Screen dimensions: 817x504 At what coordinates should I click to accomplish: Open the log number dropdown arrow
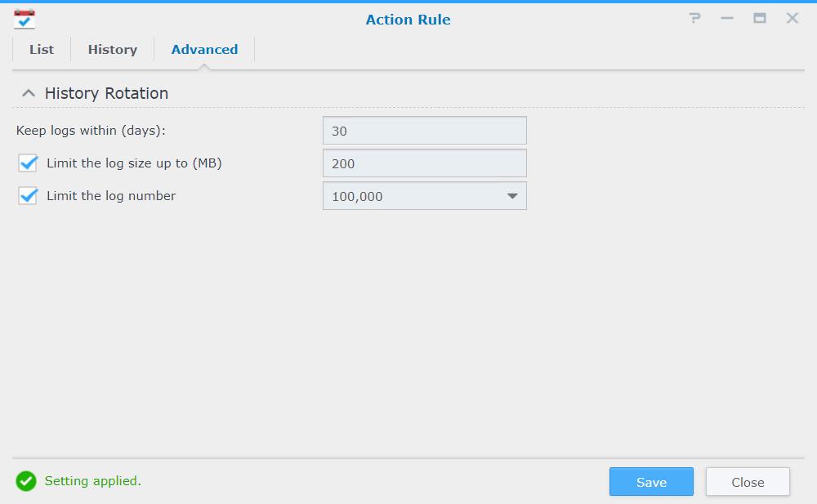point(512,196)
